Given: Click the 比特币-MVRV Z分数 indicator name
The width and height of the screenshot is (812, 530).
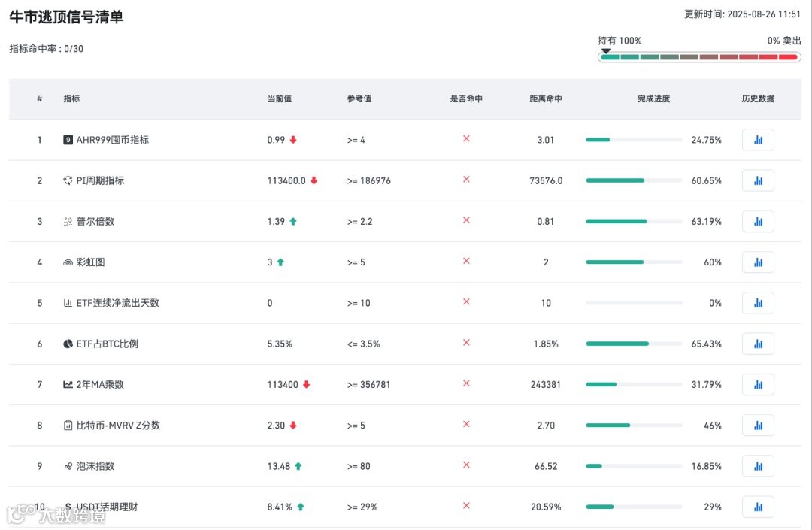Looking at the screenshot, I should click(118, 426).
